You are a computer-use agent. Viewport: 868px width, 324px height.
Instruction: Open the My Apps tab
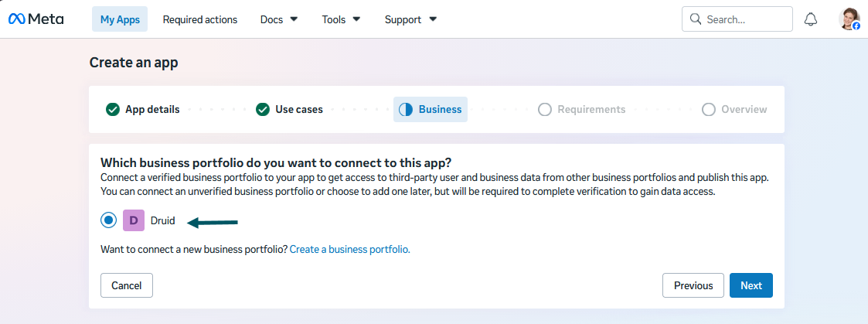coord(120,19)
